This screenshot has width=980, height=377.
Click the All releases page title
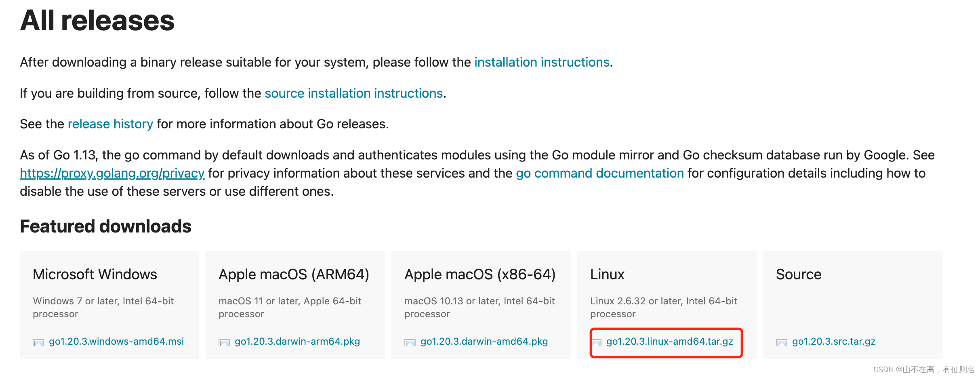pyautogui.click(x=97, y=20)
